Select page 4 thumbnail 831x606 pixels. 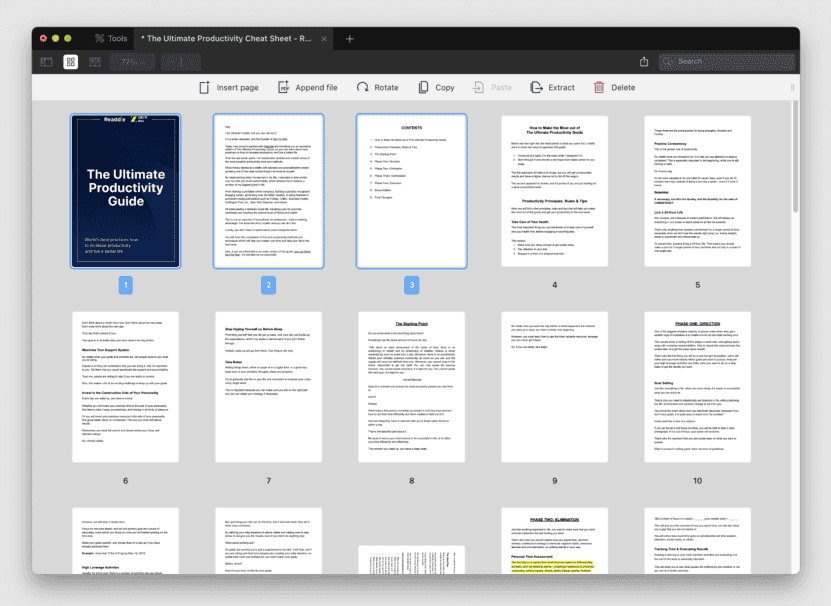click(554, 191)
